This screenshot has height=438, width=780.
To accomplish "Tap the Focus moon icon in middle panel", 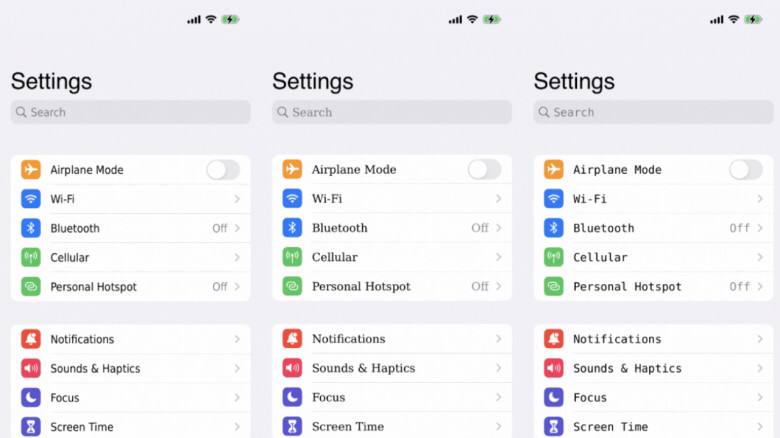I will pyautogui.click(x=292, y=397).
